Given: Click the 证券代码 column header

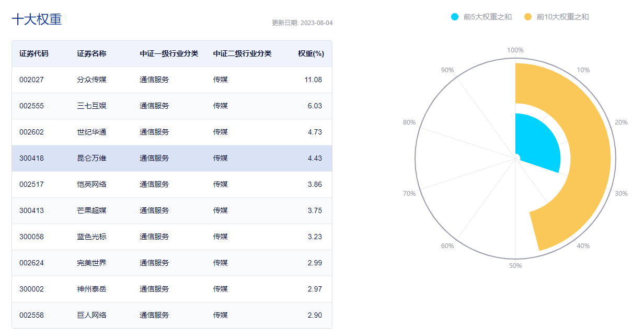Looking at the screenshot, I should click(34, 53).
